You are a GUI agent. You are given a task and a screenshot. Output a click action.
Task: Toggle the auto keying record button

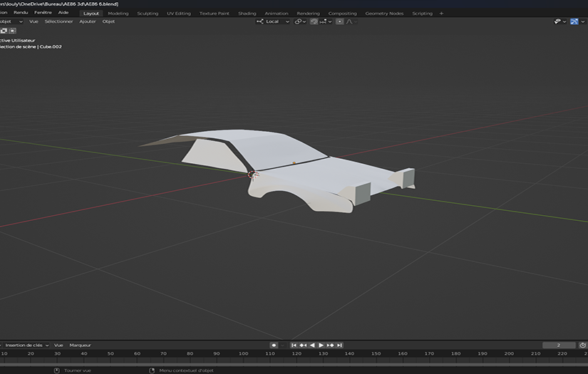pos(274,345)
